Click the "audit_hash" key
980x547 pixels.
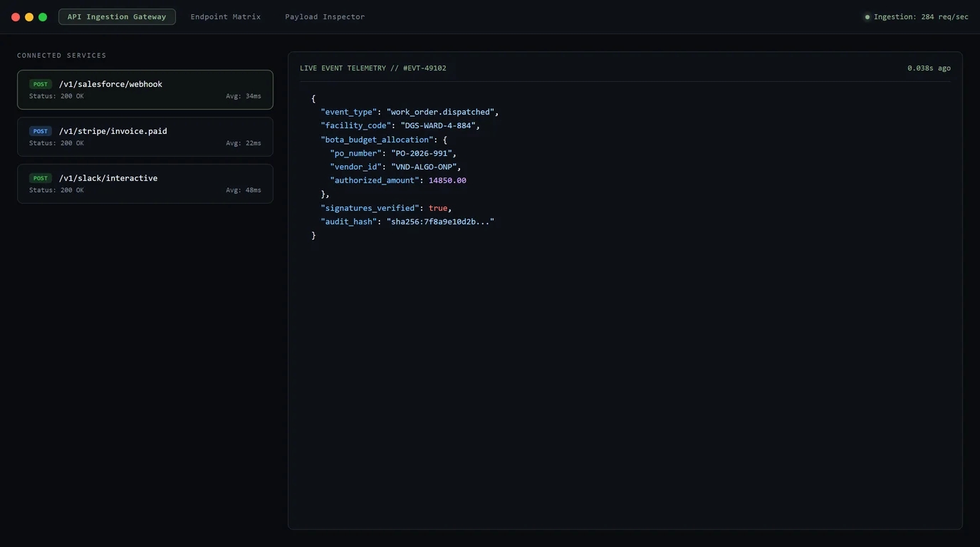point(348,222)
